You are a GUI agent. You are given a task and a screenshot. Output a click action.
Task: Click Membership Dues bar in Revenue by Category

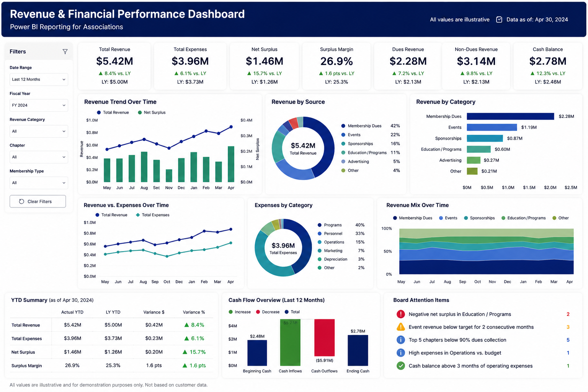pyautogui.click(x=510, y=116)
